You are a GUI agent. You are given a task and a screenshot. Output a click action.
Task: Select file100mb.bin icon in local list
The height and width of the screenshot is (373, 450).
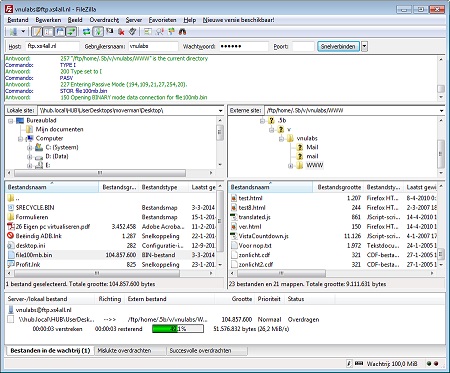coord(11,255)
